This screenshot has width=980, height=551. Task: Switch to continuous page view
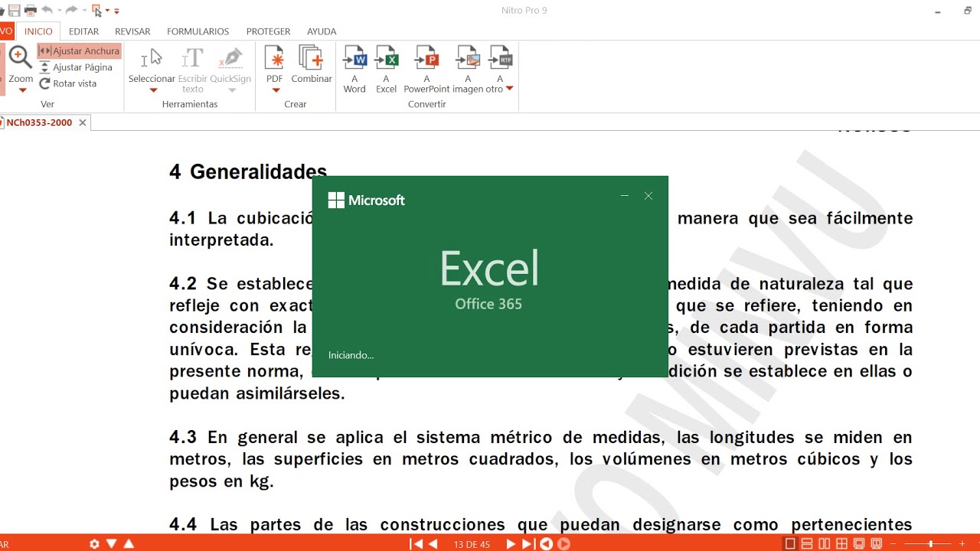click(808, 544)
